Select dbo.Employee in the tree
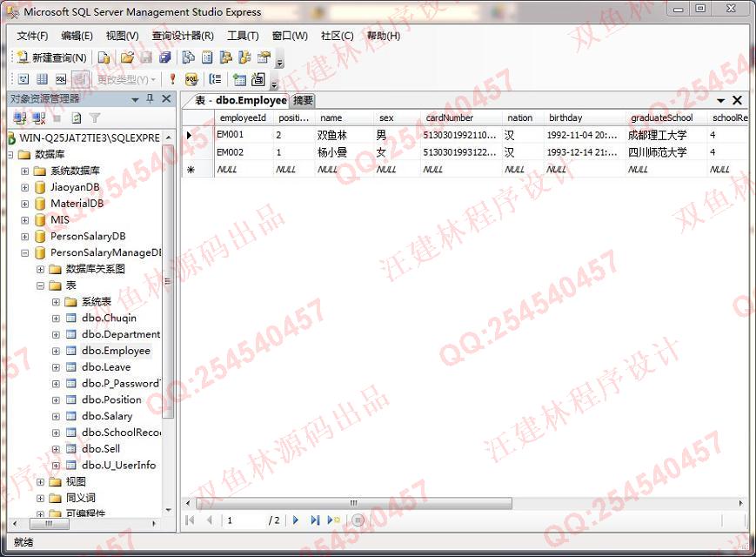The height and width of the screenshot is (557, 756). (x=116, y=351)
